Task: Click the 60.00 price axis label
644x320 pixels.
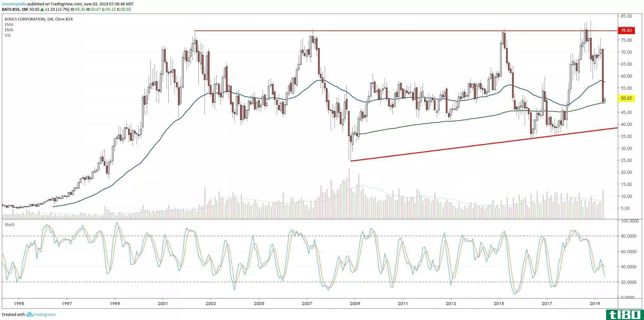Action: point(626,76)
